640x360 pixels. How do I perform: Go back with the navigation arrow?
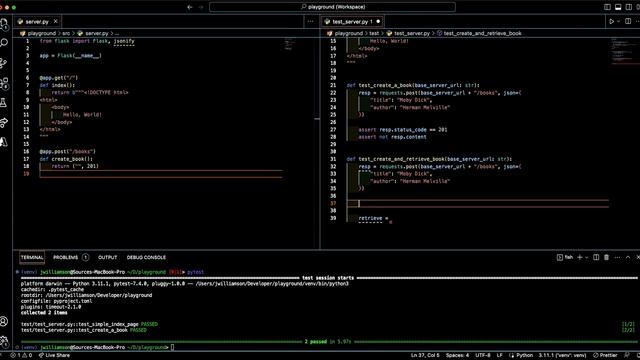coord(190,7)
